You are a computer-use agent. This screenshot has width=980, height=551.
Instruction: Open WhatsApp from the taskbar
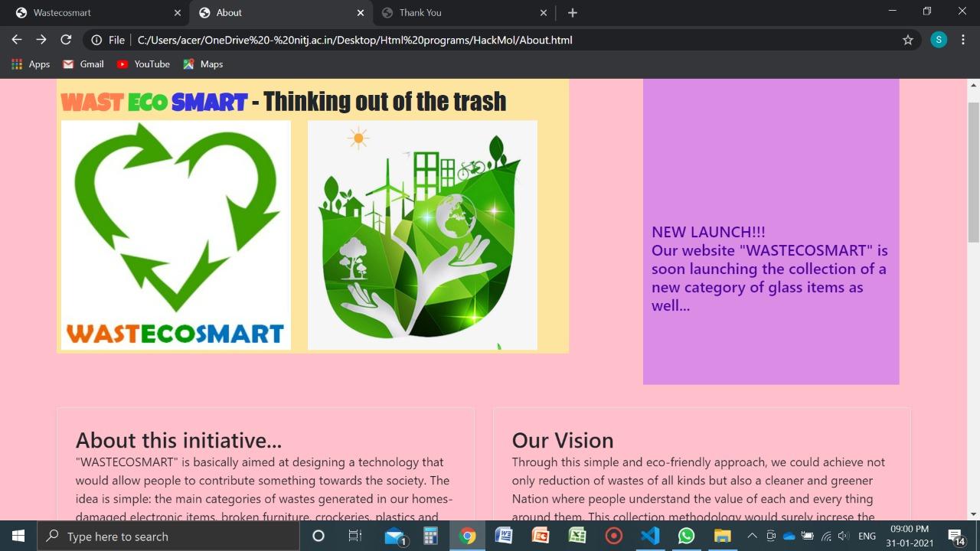[687, 536]
